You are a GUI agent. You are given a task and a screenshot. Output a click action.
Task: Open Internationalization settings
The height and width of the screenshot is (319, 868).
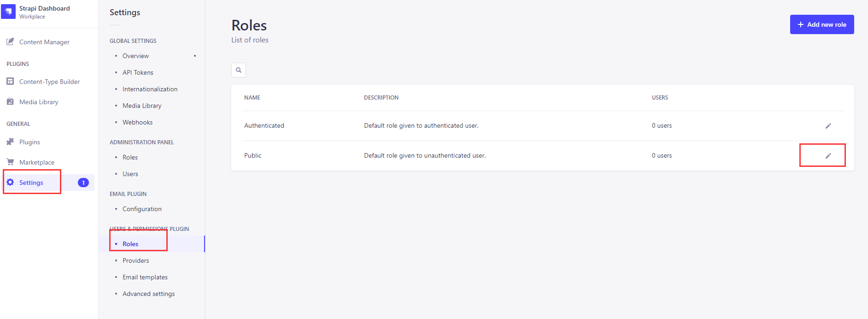pyautogui.click(x=150, y=89)
